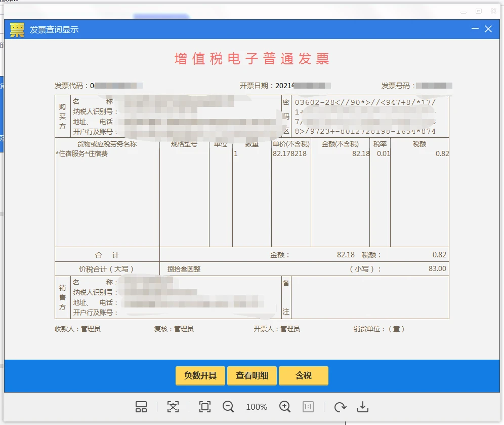Click the fit-to-window shrink icon
The height and width of the screenshot is (425, 504).
click(173, 407)
